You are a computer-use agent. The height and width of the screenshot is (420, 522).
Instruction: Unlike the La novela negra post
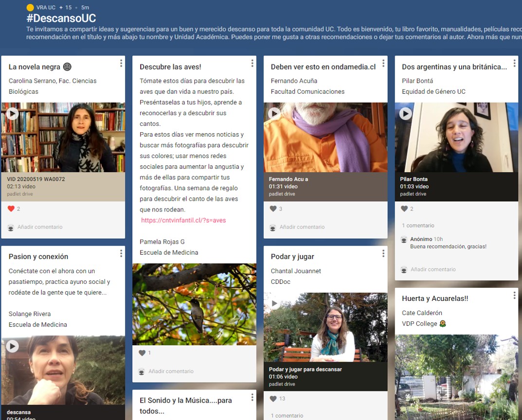[11, 209]
